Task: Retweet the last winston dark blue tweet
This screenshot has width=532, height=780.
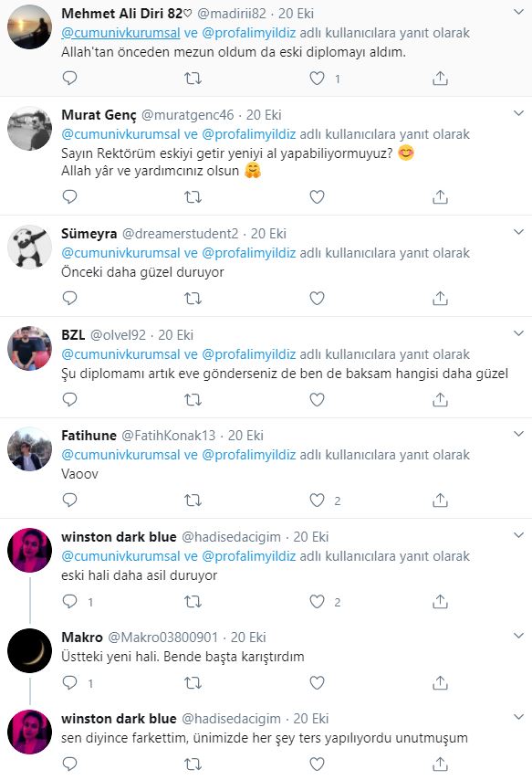Action: tap(193, 764)
